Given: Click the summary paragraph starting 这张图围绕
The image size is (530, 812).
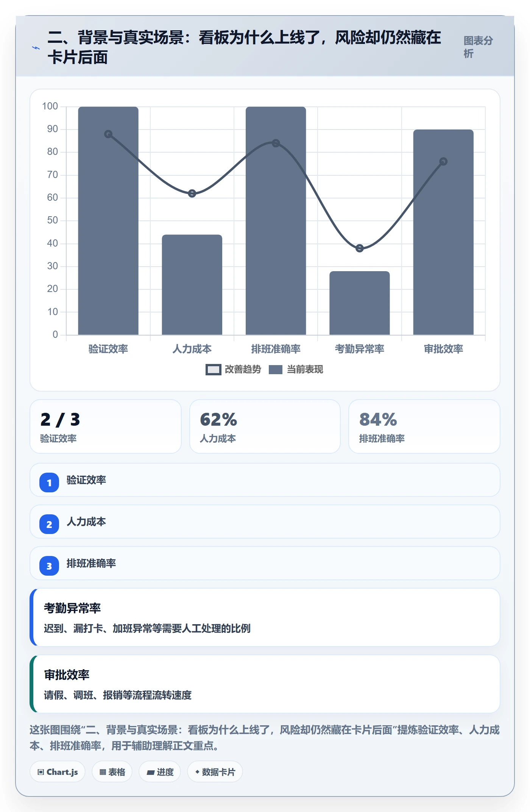Looking at the screenshot, I should pyautogui.click(x=265, y=738).
